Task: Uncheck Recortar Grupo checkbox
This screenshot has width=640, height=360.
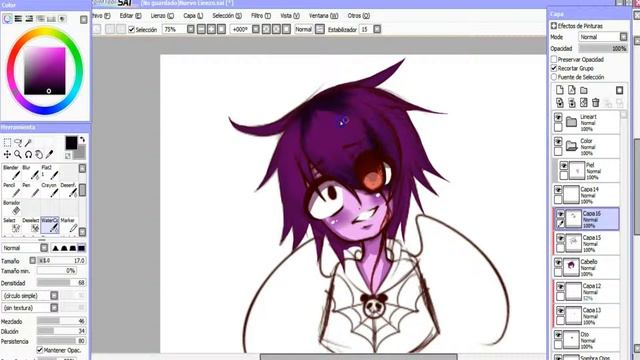Action: tap(554, 68)
